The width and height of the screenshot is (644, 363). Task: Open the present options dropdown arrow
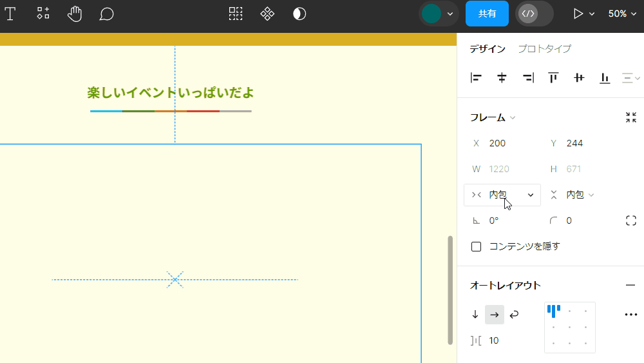(592, 14)
